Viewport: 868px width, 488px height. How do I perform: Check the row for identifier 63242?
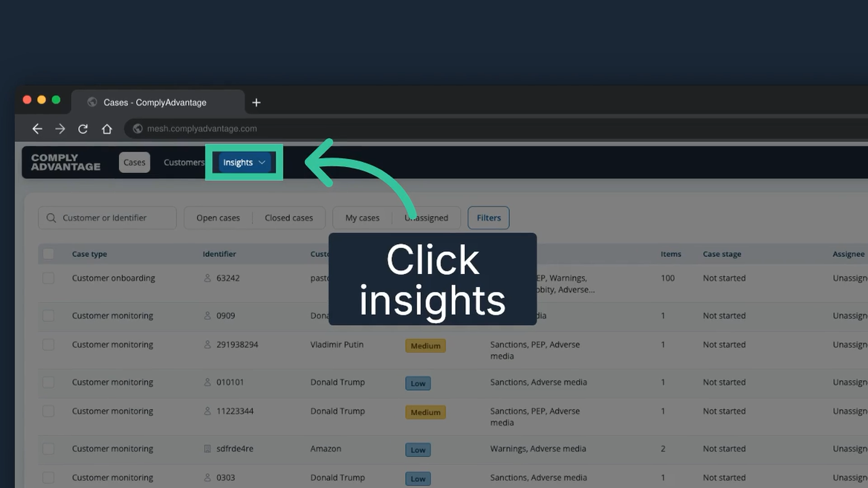pyautogui.click(x=48, y=278)
